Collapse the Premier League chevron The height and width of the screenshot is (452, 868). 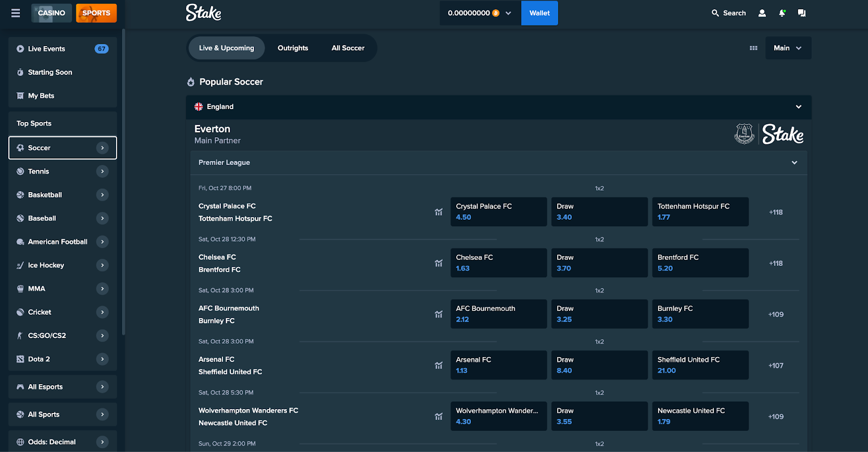pyautogui.click(x=794, y=163)
